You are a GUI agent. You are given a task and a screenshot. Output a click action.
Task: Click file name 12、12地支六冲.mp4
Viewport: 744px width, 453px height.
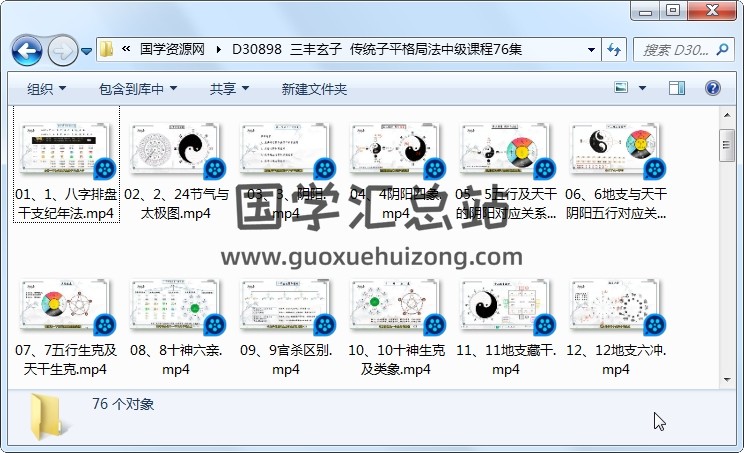click(x=616, y=360)
